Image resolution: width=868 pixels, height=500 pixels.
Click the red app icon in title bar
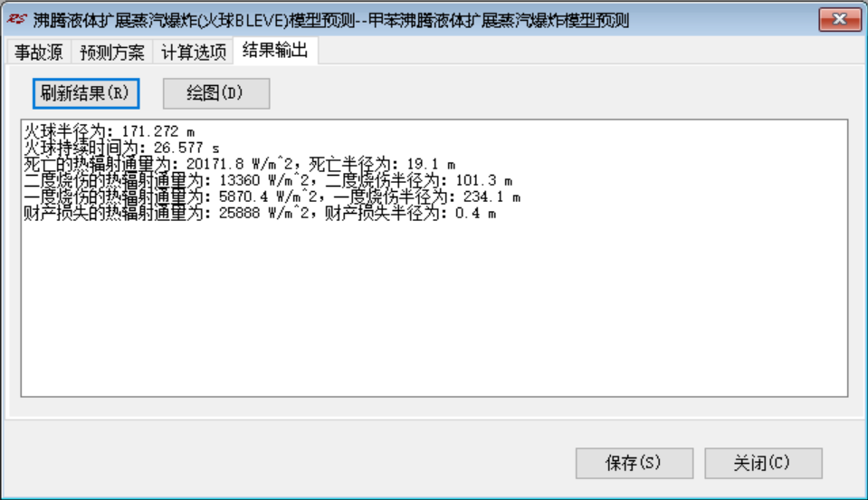point(16,20)
